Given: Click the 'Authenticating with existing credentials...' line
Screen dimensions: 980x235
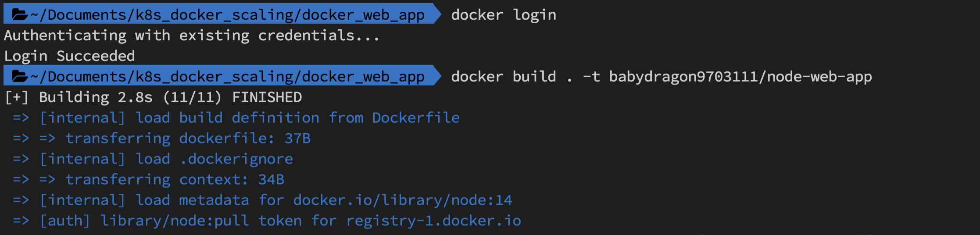Looking at the screenshot, I should coord(192,36).
